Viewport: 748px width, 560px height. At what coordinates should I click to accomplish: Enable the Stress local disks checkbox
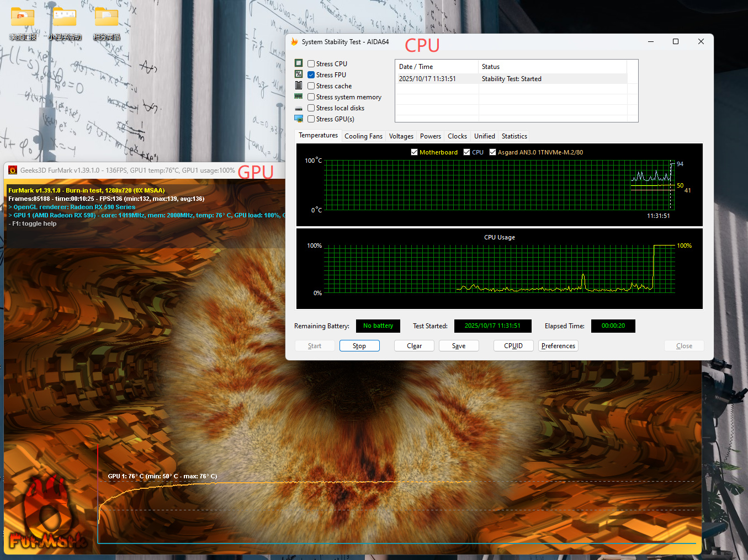pyautogui.click(x=311, y=108)
